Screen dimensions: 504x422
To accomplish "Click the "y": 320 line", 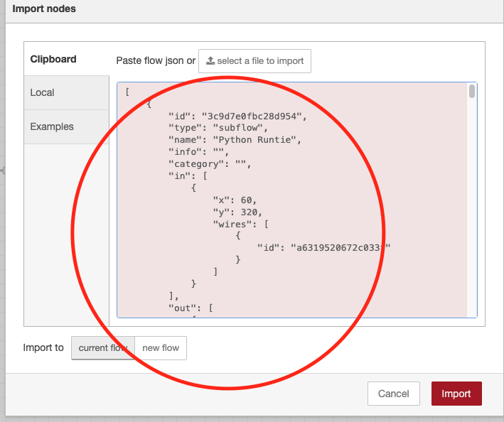I will [x=237, y=212].
